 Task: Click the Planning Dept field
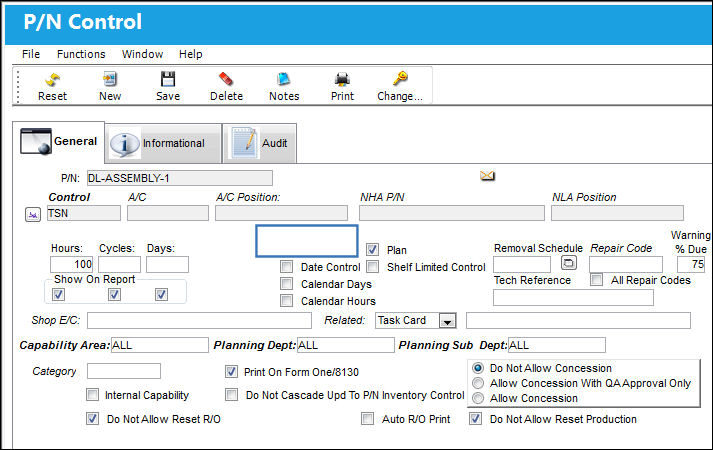pyautogui.click(x=346, y=345)
